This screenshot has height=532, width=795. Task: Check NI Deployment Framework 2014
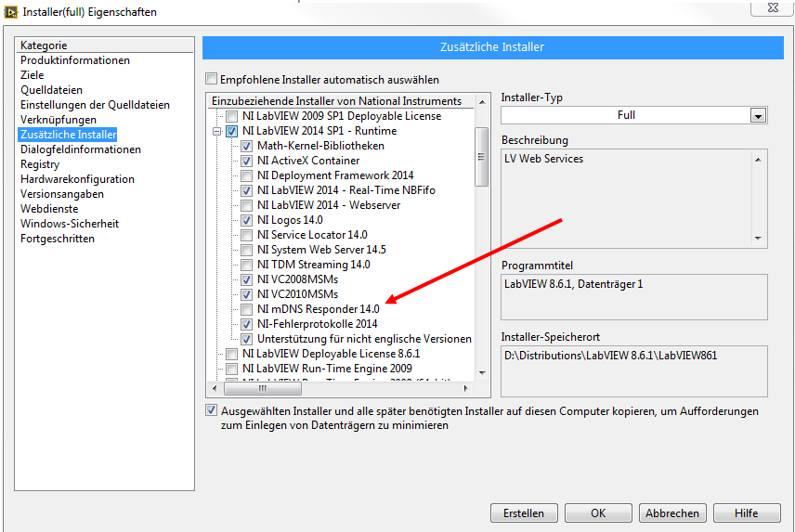[246, 175]
